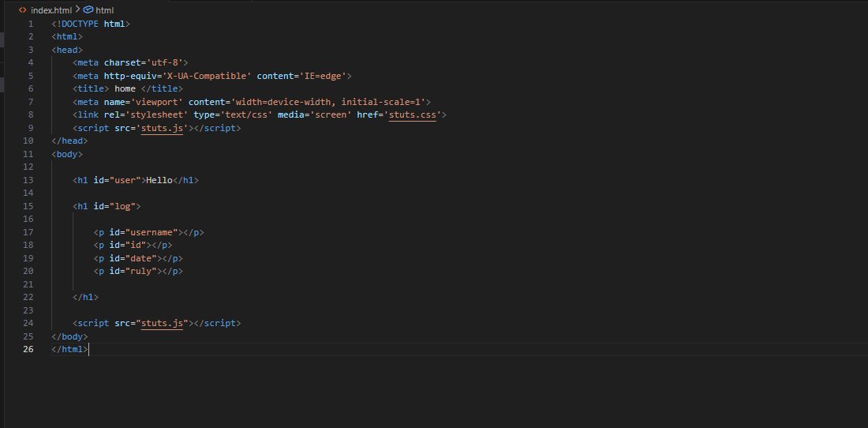Click the title text home
The height and width of the screenshot is (428, 868).
click(125, 88)
